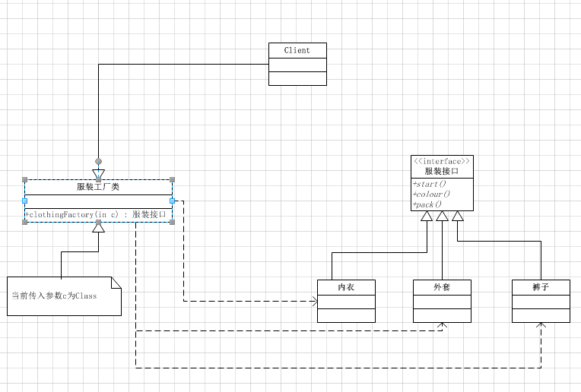
Task: Select the 内衣 class box
Action: click(346, 301)
